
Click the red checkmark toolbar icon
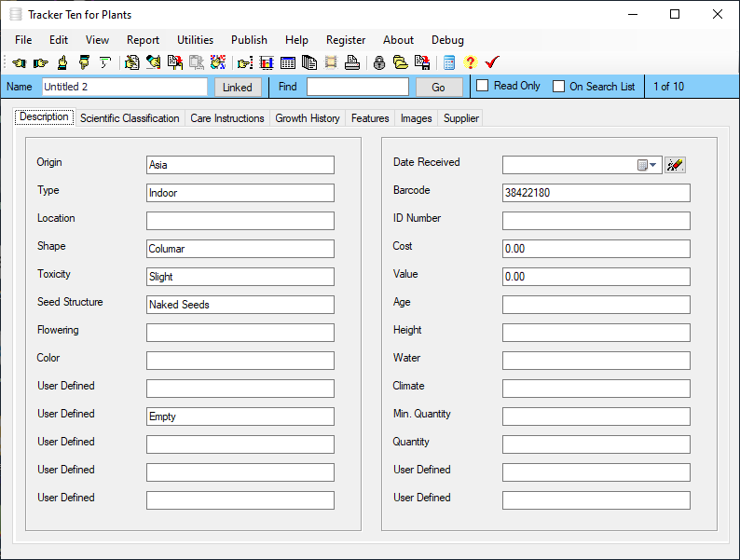coord(492,63)
